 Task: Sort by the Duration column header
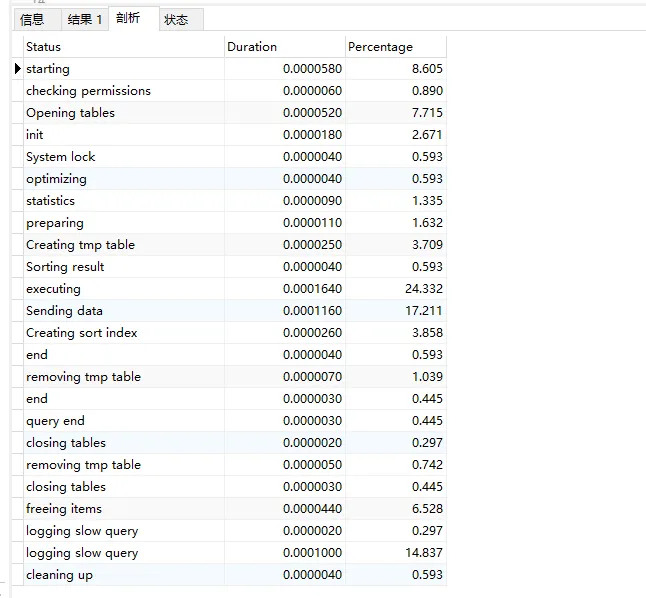pyautogui.click(x=285, y=47)
